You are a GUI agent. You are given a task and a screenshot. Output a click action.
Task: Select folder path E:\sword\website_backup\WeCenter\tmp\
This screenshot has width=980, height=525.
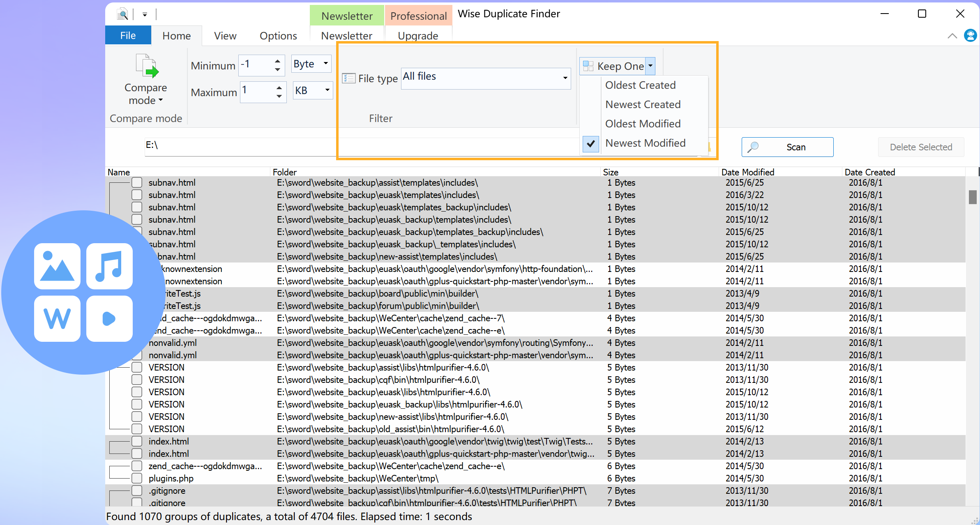(357, 478)
